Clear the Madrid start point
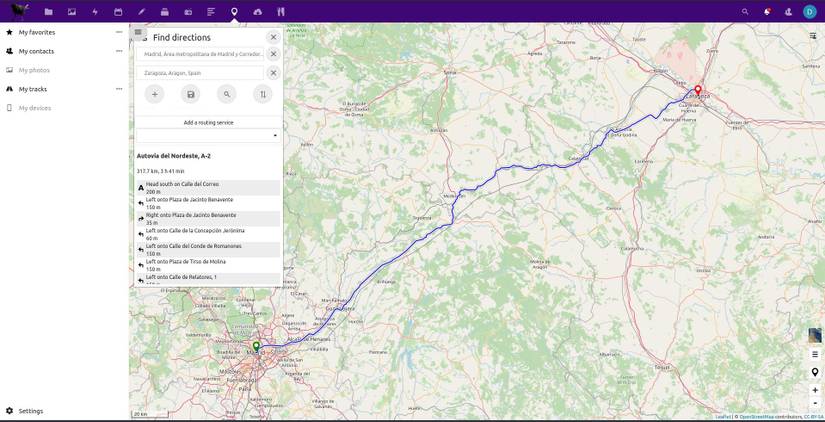 point(273,54)
